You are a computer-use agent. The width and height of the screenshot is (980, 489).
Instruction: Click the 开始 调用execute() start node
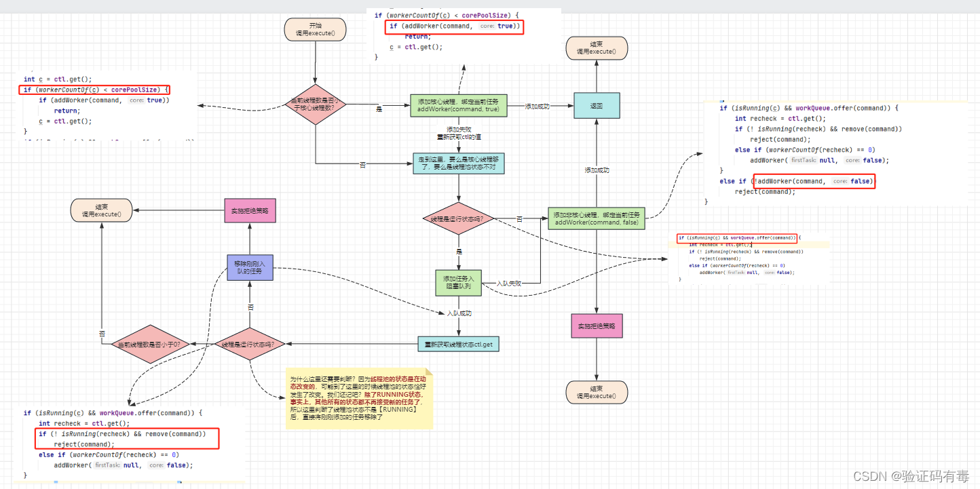tap(316, 29)
